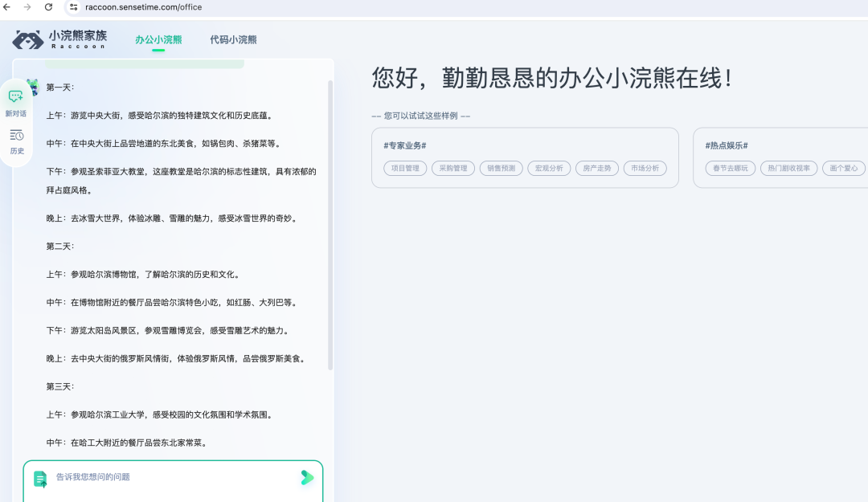Click the chat panel vertical scrollbar
This screenshot has width=868, height=502.
330,225
